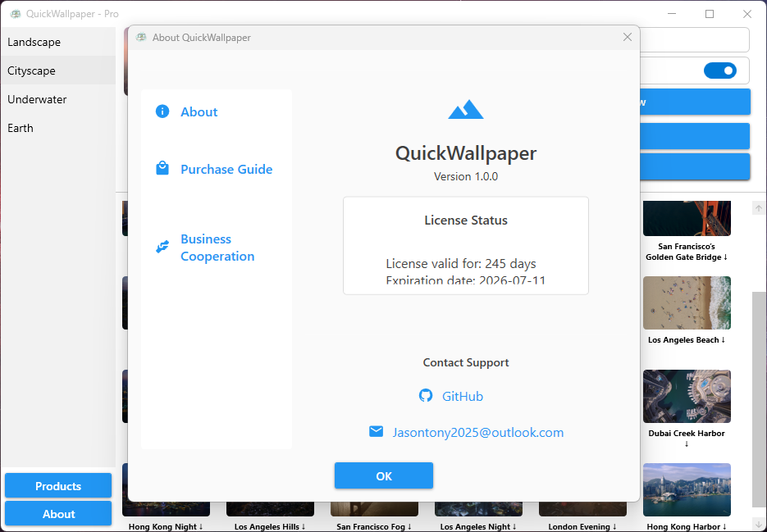This screenshot has height=532, width=767.
Task: Click the Jasontony2025@outlook.com email link
Action: click(x=478, y=432)
